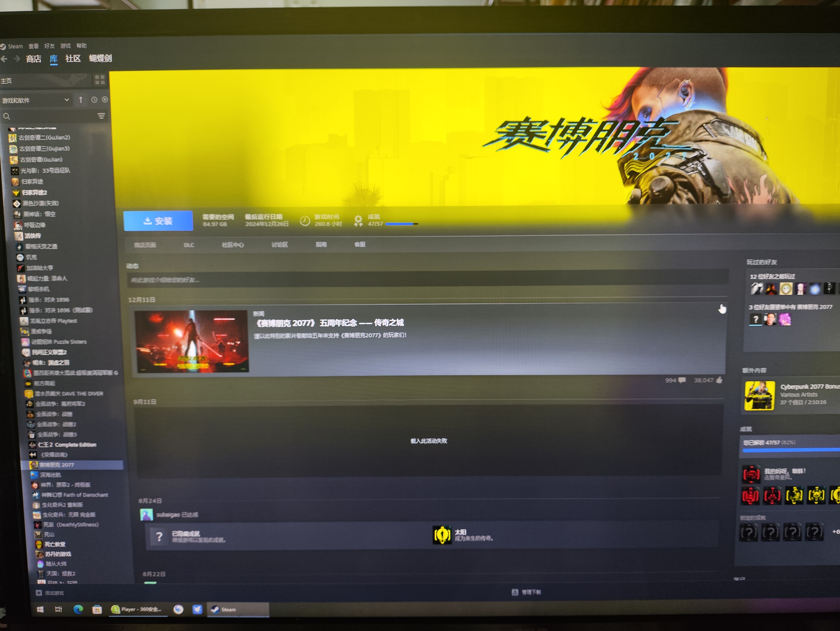The height and width of the screenshot is (631, 840).
Task: Click 添加游戏 plus icon at bottom
Action: (39, 593)
